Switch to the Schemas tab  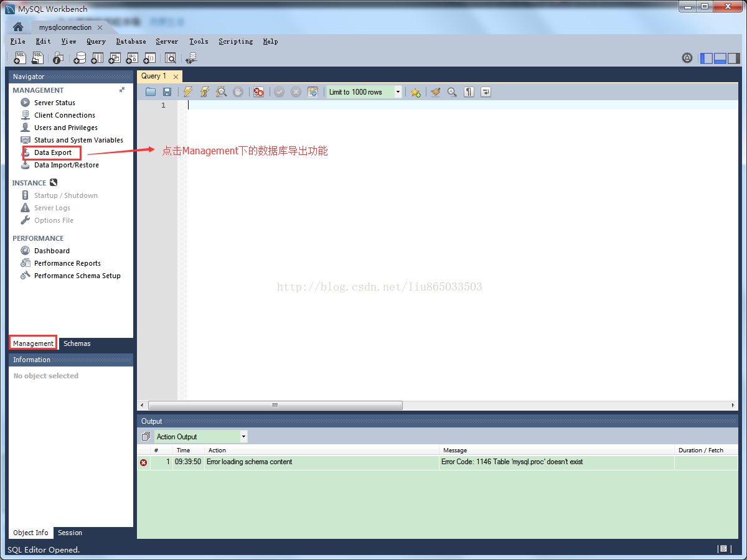(77, 343)
